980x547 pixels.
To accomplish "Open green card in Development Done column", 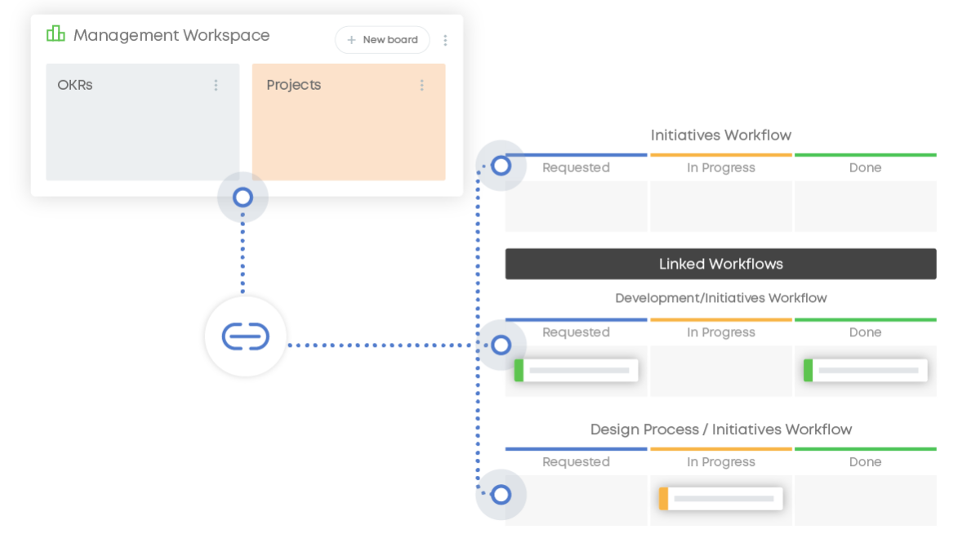I will [x=865, y=370].
